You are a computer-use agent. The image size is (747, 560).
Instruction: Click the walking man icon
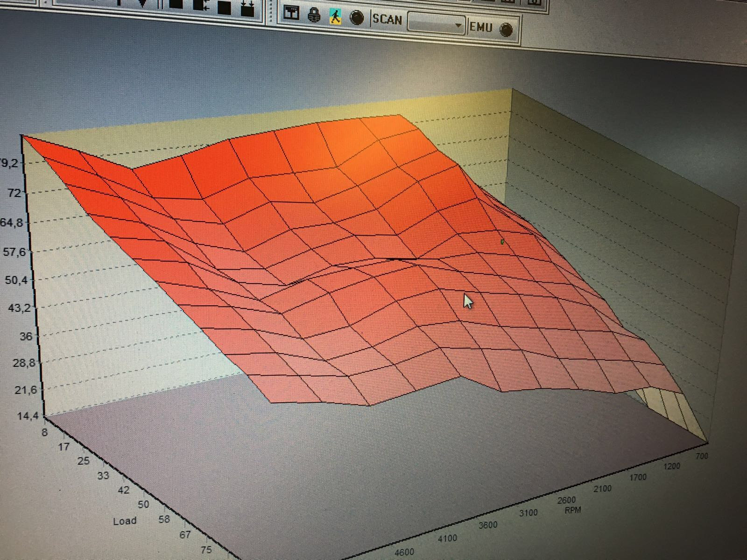pos(335,17)
